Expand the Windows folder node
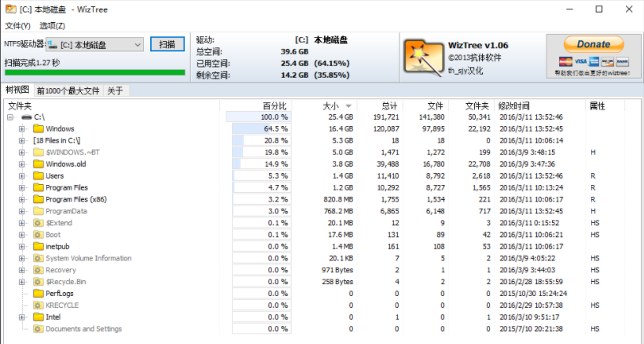Viewport: 644px width, 344px height. tap(22, 128)
